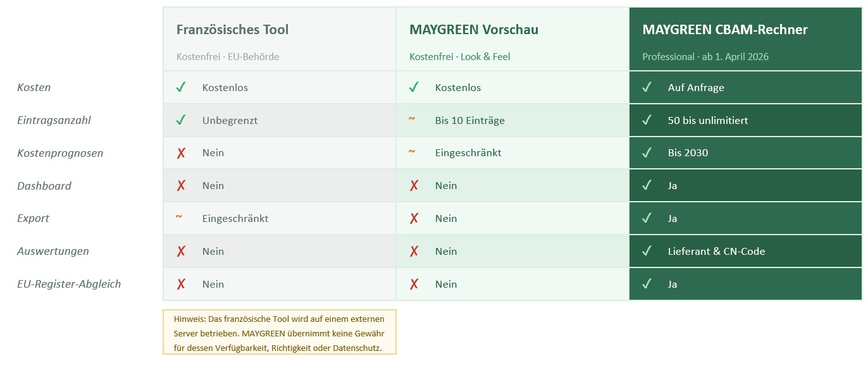The width and height of the screenshot is (868, 368).
Task: Click the "EU-Register-Abgleich" row label
Action: pyautogui.click(x=69, y=285)
